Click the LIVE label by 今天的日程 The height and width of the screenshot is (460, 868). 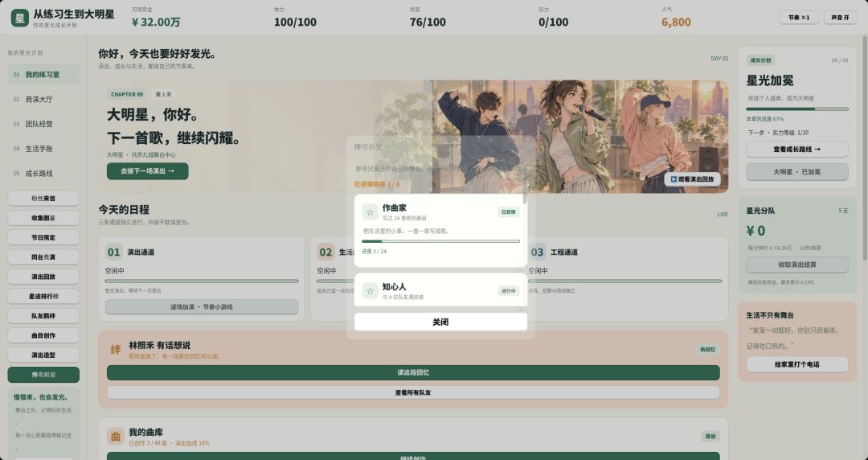[723, 214]
